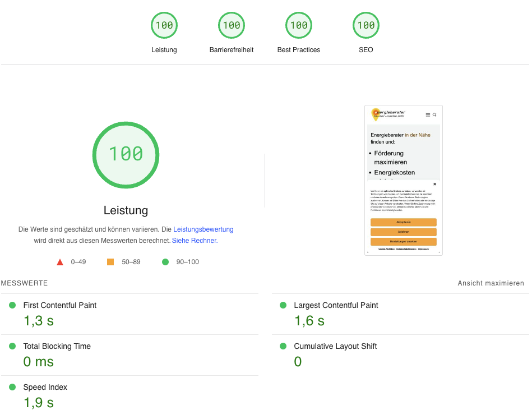Image resolution: width=532 pixels, height=419 pixels.
Task: Select the Barrierefreiheit score gauge
Action: point(232,26)
